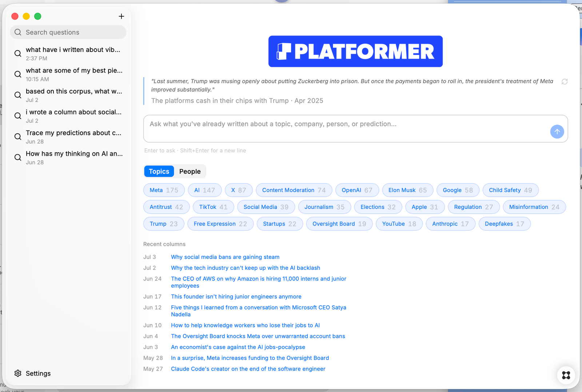Select the Regulation topic chip

coord(474,207)
